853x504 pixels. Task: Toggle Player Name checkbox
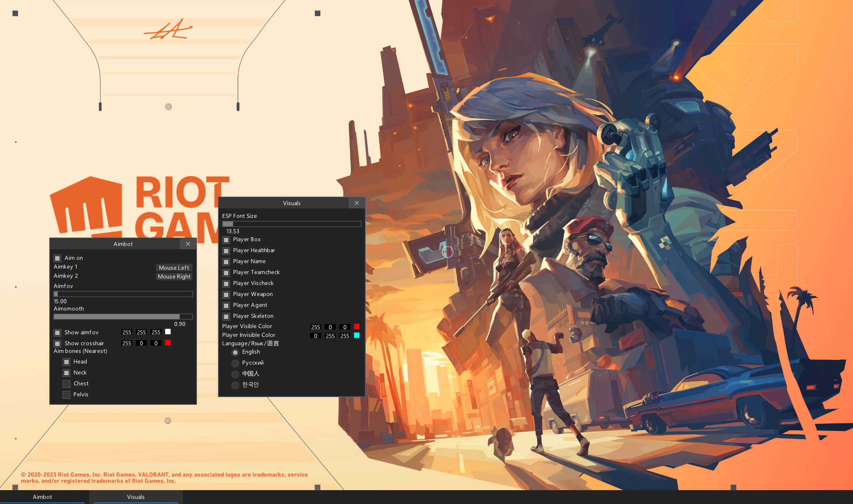(x=226, y=262)
